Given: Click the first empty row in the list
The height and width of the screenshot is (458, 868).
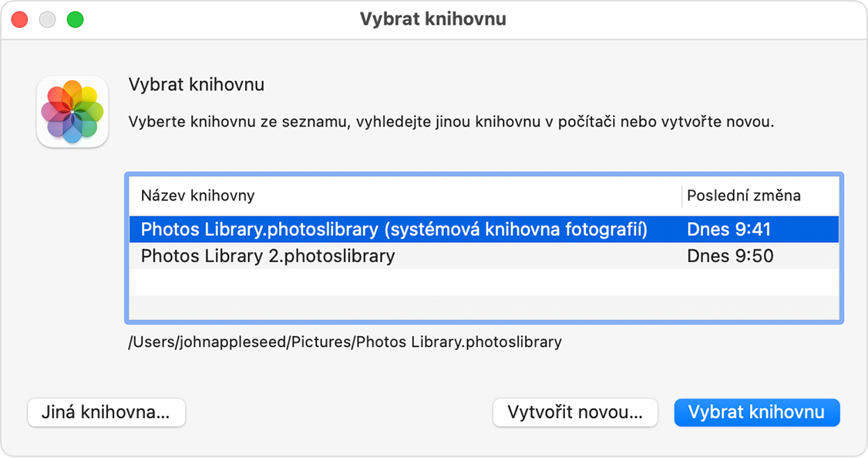Looking at the screenshot, I should [483, 281].
